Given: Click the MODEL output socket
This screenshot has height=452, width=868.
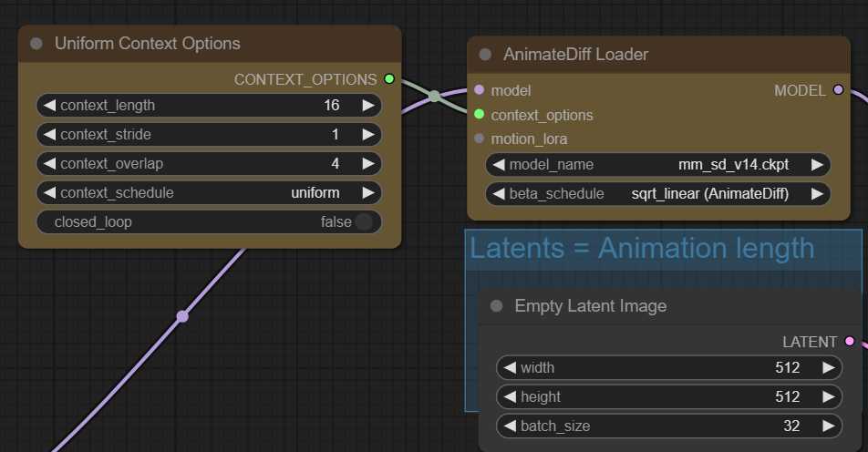Looking at the screenshot, I should (x=839, y=89).
